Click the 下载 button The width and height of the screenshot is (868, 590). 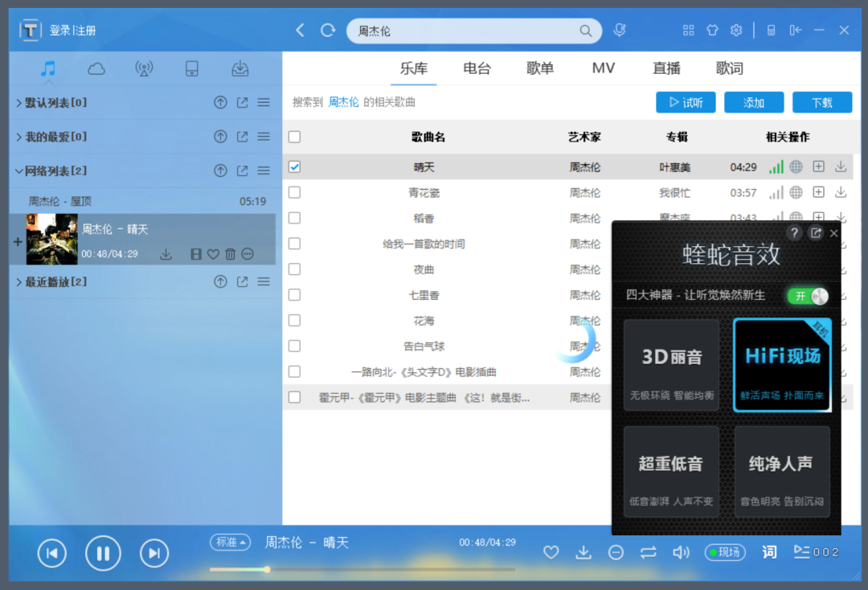point(822,102)
